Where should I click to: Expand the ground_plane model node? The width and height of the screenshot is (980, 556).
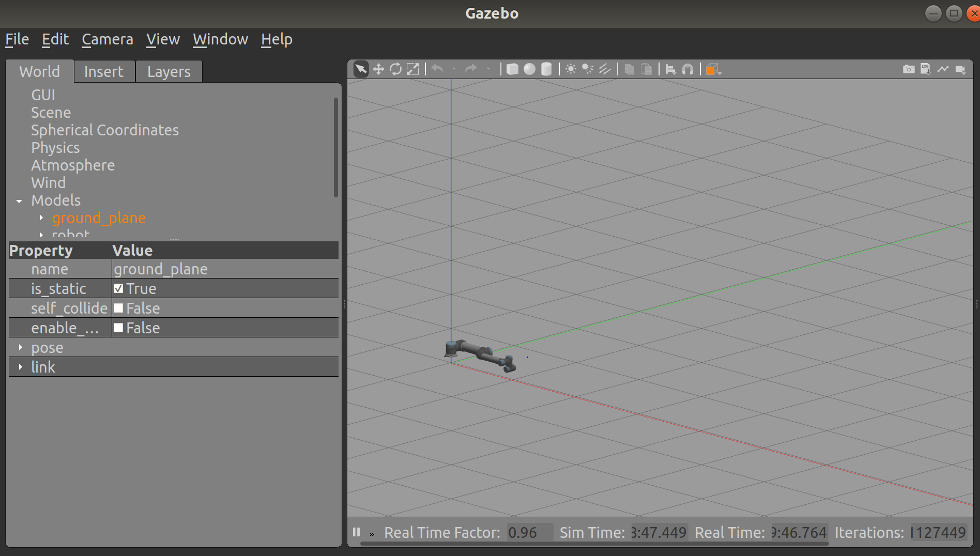point(41,218)
